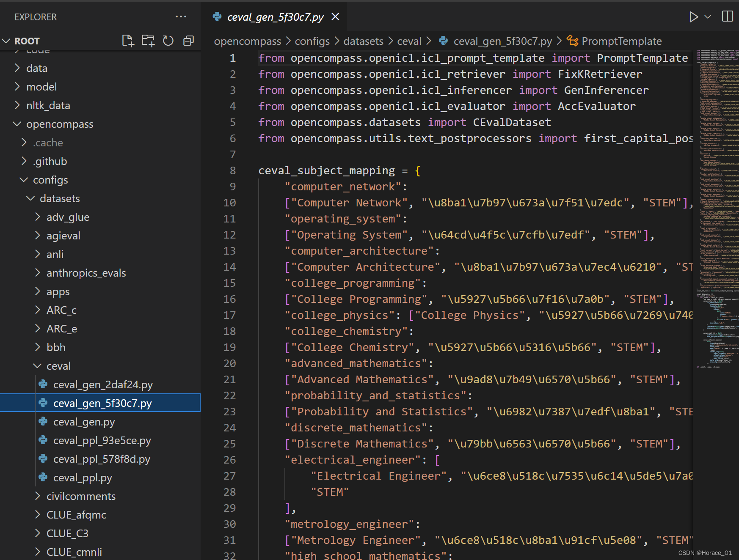Open the run options dropdown arrow
Image resolution: width=739 pixels, height=560 pixels.
pos(708,17)
